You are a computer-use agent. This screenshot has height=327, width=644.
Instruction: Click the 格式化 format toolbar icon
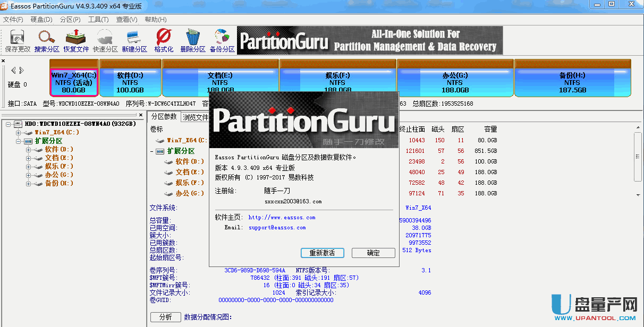click(164, 40)
